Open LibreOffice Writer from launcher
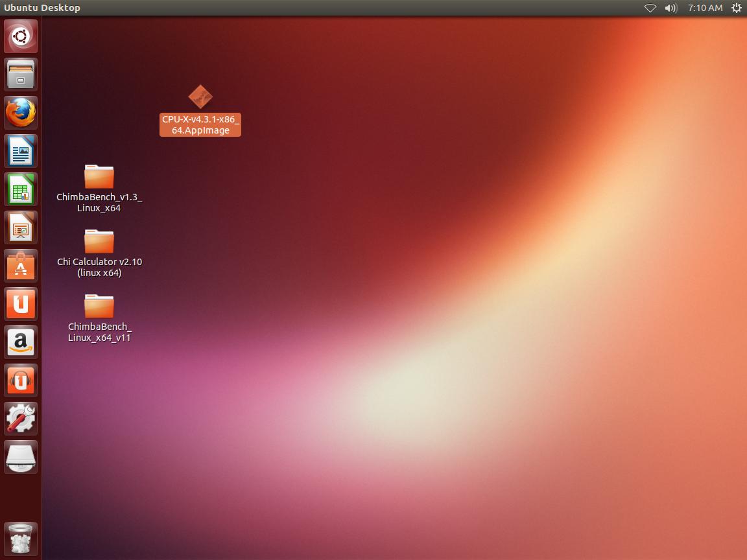The image size is (747, 560). (21, 151)
